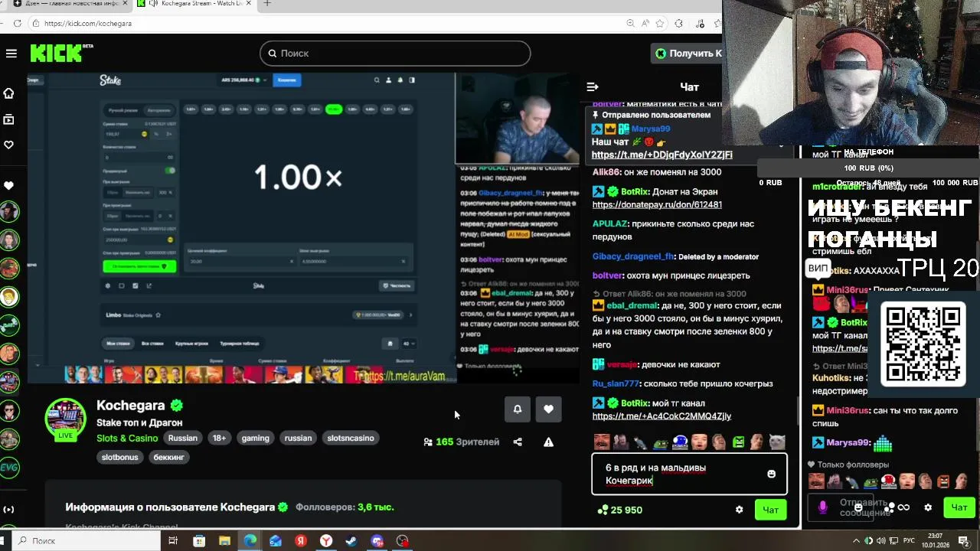
Task: Insert the Pepe frog emote from quick emotes
Action: (x=661, y=442)
